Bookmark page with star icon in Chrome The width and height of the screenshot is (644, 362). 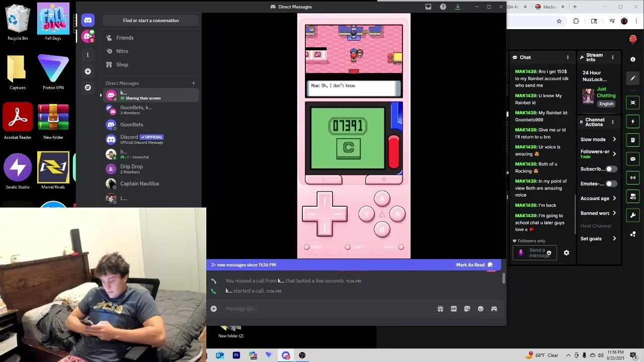(x=559, y=21)
